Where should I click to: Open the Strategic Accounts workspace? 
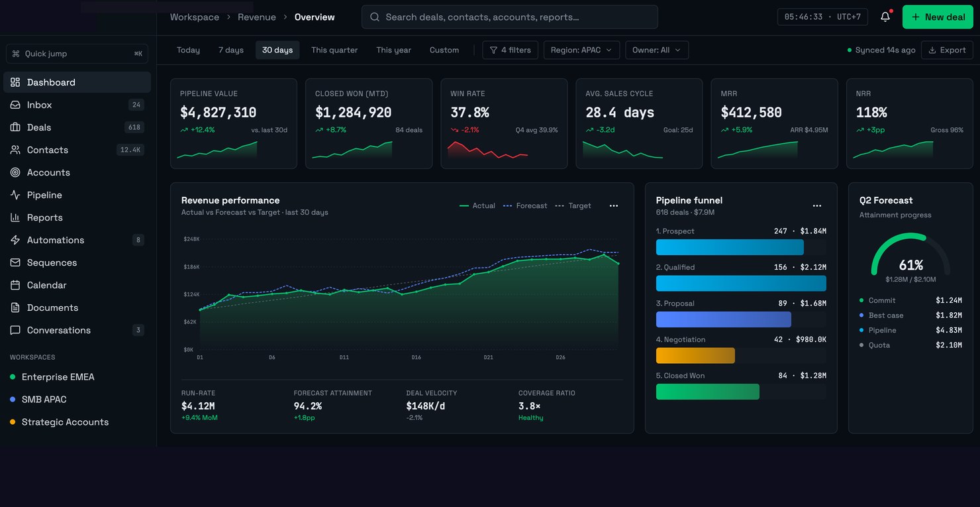pyautogui.click(x=78, y=422)
